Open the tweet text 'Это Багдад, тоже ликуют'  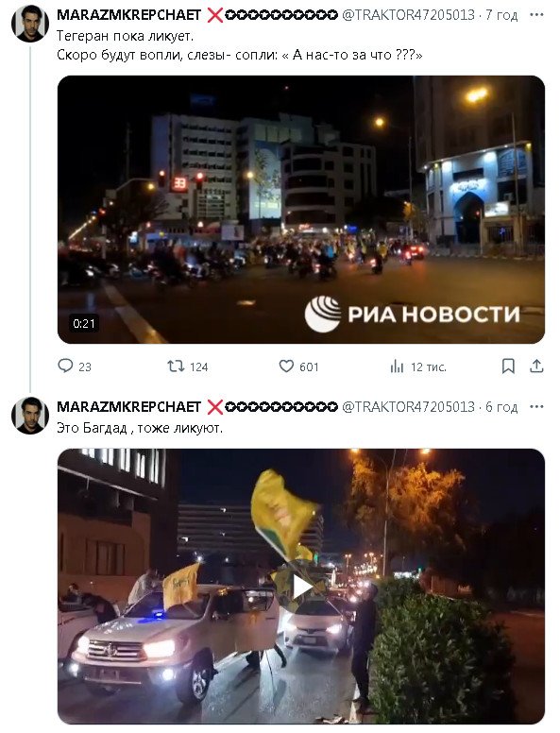(x=140, y=427)
